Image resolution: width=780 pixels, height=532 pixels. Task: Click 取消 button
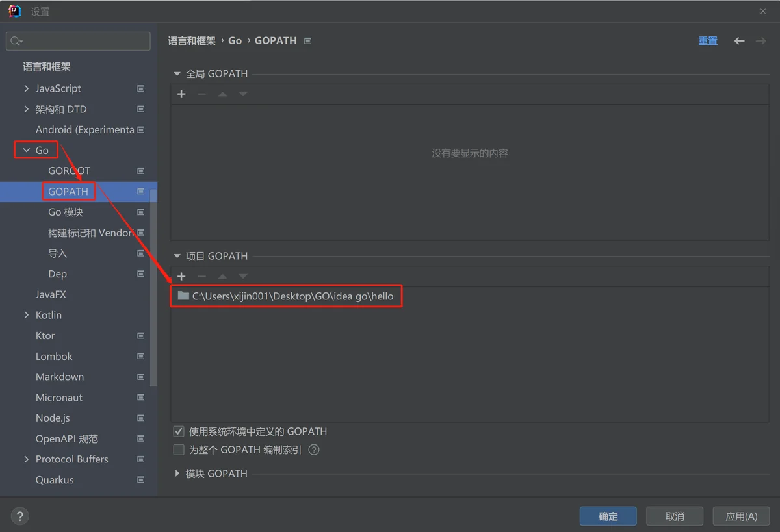coord(675,516)
